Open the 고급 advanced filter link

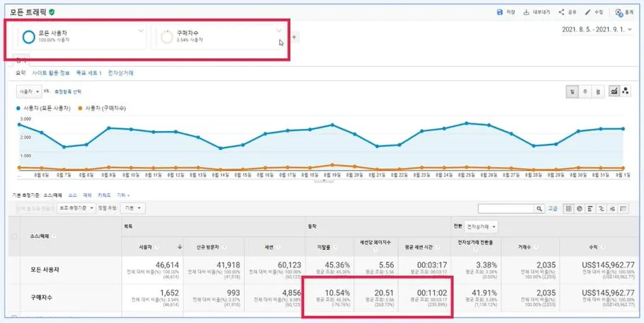click(x=553, y=209)
